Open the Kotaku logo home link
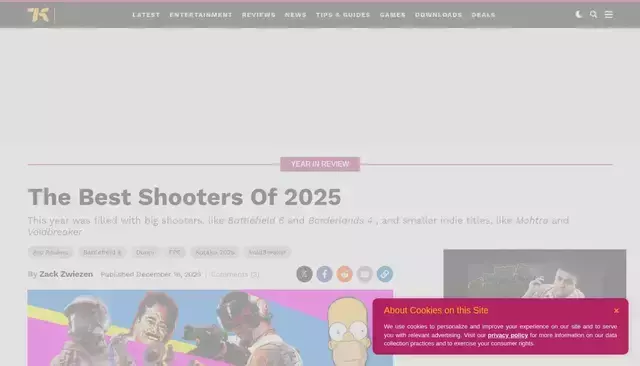The image size is (640, 366). pyautogui.click(x=38, y=15)
